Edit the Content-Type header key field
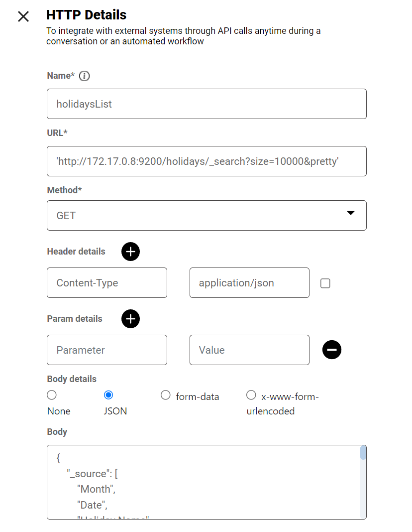 click(x=106, y=283)
